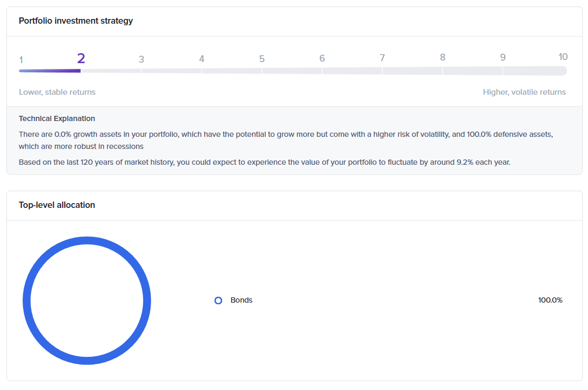Select risk level 6
The image size is (588, 390).
pos(322,58)
